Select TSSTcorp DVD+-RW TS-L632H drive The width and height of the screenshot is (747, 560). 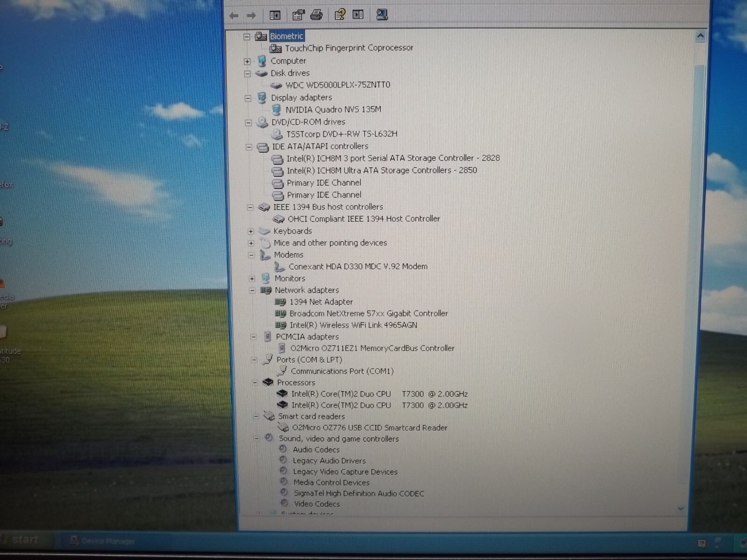pyautogui.click(x=342, y=134)
